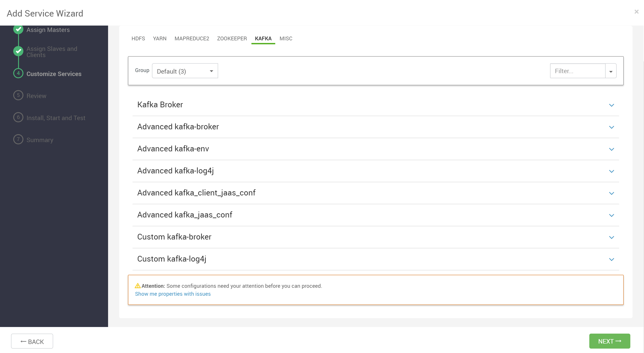
Task: Expand the Custom kafka-broker section
Action: (x=611, y=237)
